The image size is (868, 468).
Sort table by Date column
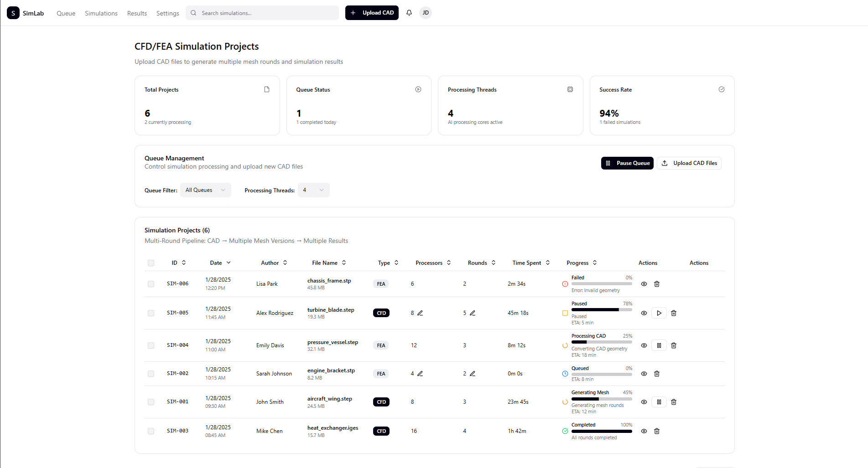click(x=220, y=263)
